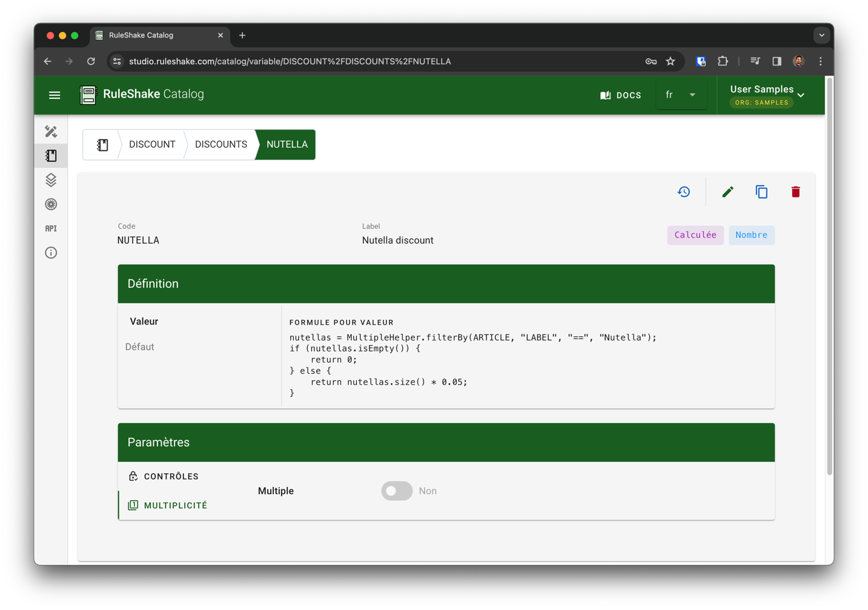Select the Multiplicité parameters tab
Image resolution: width=868 pixels, height=610 pixels.
[175, 505]
